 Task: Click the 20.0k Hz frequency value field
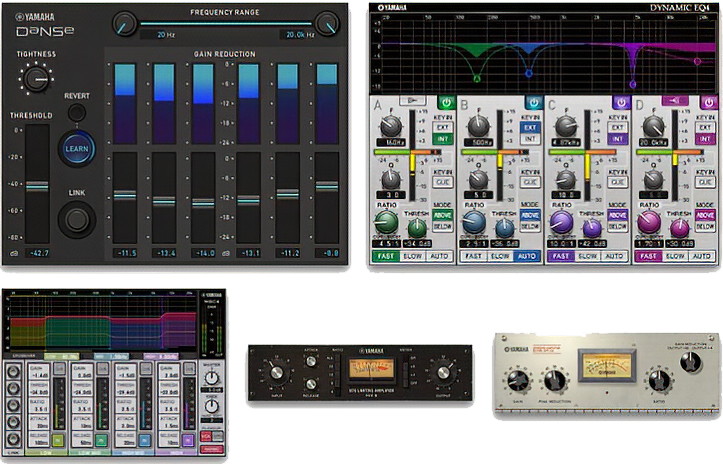[x=300, y=35]
